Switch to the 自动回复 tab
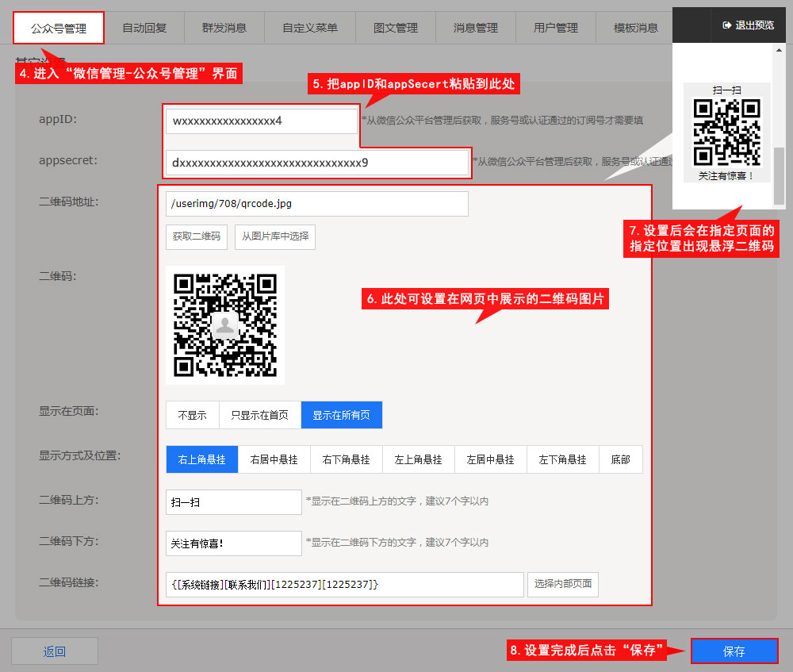Image resolution: width=793 pixels, height=672 pixels. [x=144, y=28]
